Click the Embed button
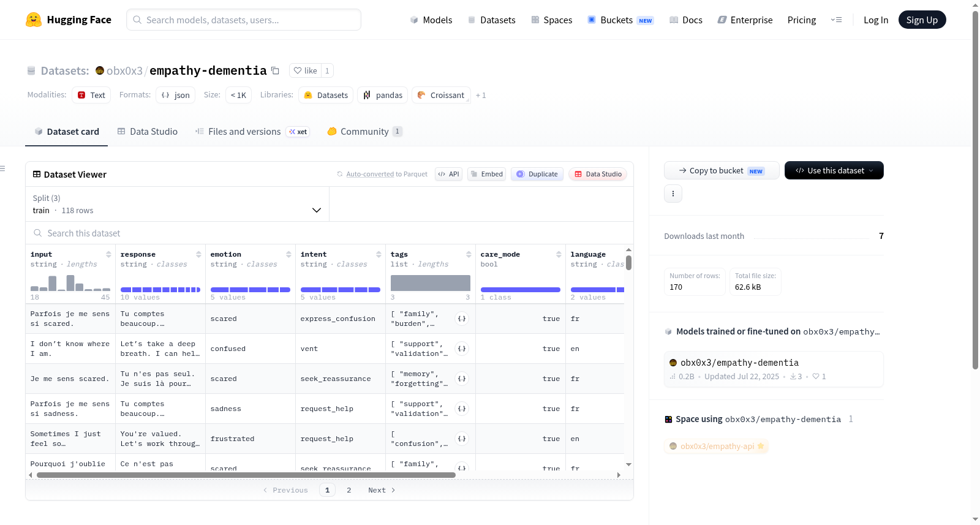This screenshot has height=525, width=980. pyautogui.click(x=487, y=174)
